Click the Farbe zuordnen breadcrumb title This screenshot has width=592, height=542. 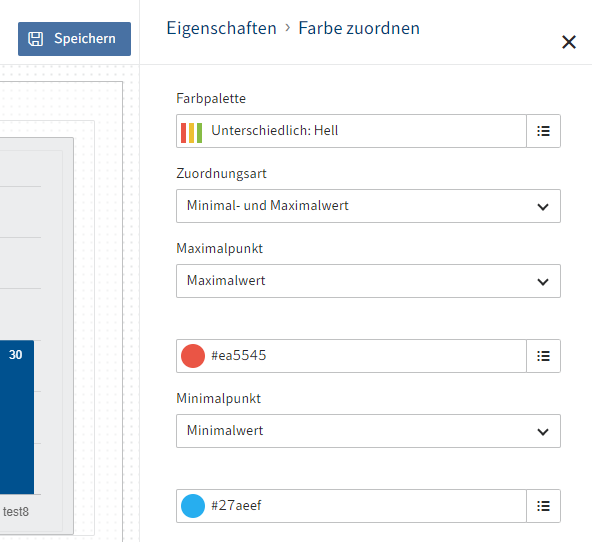click(x=359, y=28)
